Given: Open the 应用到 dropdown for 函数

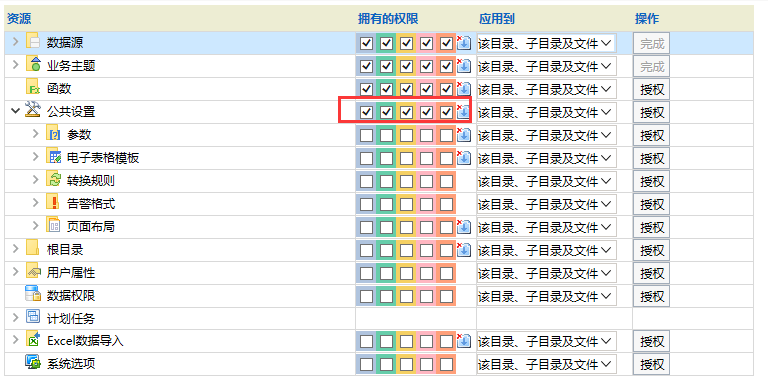Looking at the screenshot, I should [546, 90].
